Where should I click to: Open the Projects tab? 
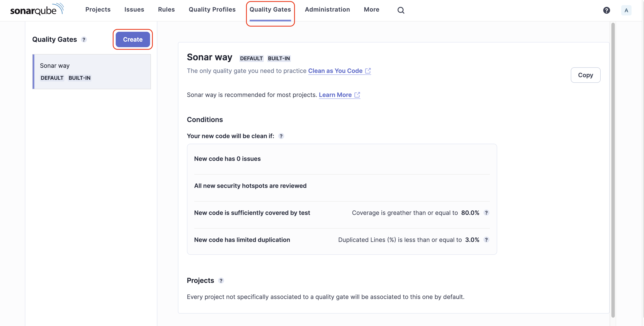[98, 9]
